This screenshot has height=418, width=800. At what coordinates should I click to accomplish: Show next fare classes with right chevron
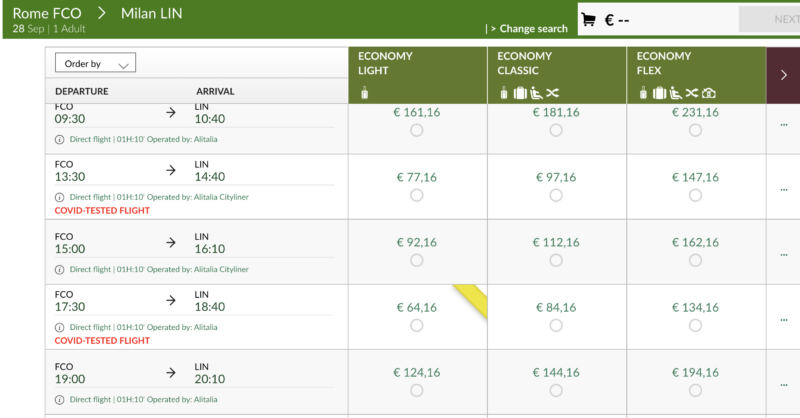pyautogui.click(x=782, y=75)
